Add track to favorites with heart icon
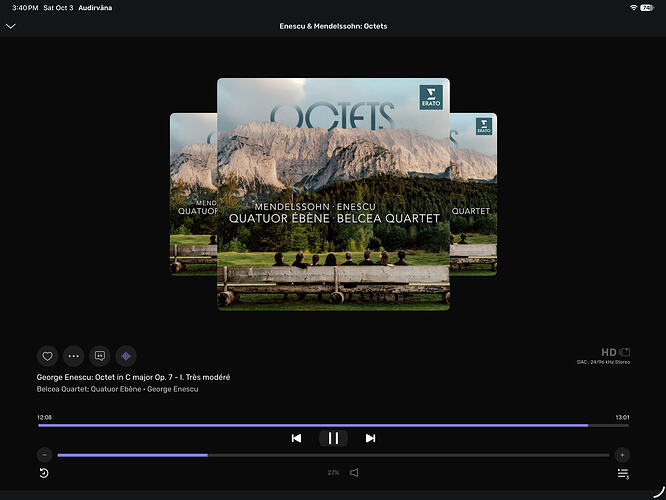The width and height of the screenshot is (666, 500). (47, 356)
